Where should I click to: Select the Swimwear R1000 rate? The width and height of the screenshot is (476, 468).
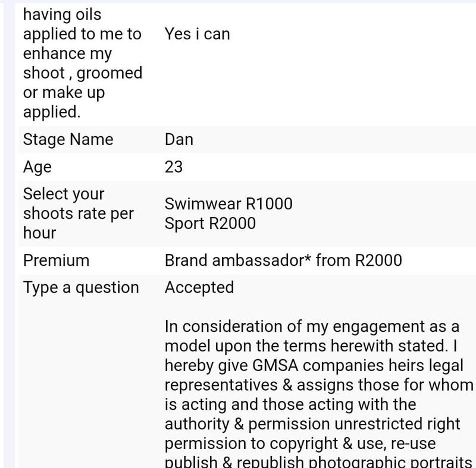tap(228, 203)
